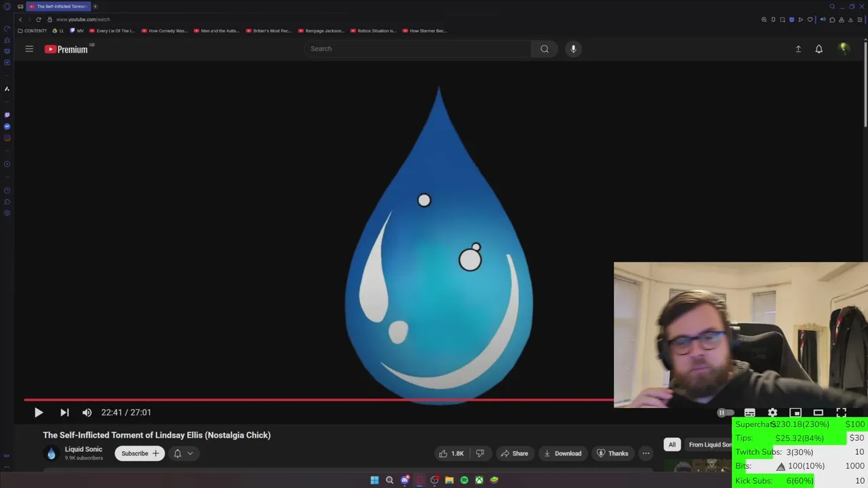Image resolution: width=868 pixels, height=488 pixels.
Task: Open Instagram in the browser sidebar
Action: (7, 138)
